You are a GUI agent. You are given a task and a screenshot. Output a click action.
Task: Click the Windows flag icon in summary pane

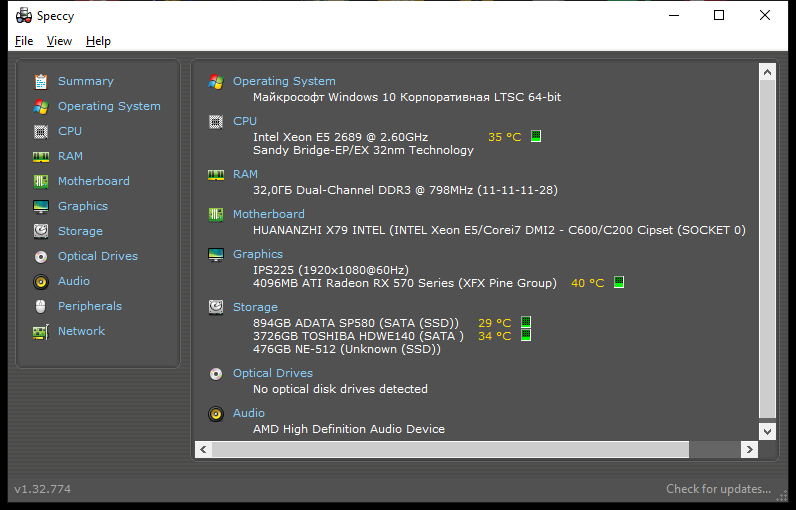click(216, 81)
